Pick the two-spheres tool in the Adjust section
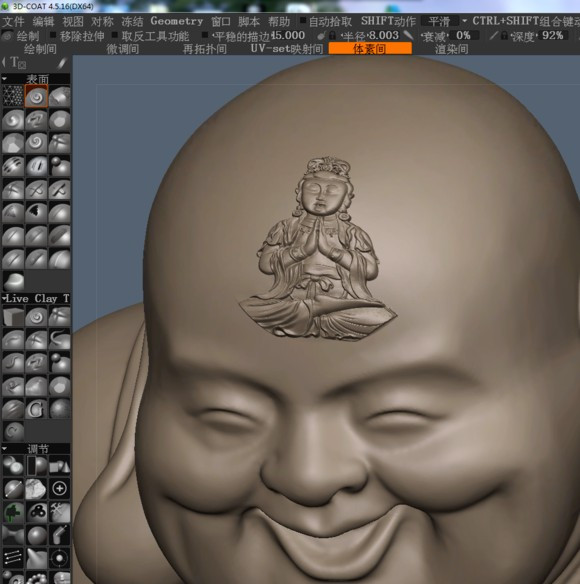580x584 pixels. [x=13, y=466]
